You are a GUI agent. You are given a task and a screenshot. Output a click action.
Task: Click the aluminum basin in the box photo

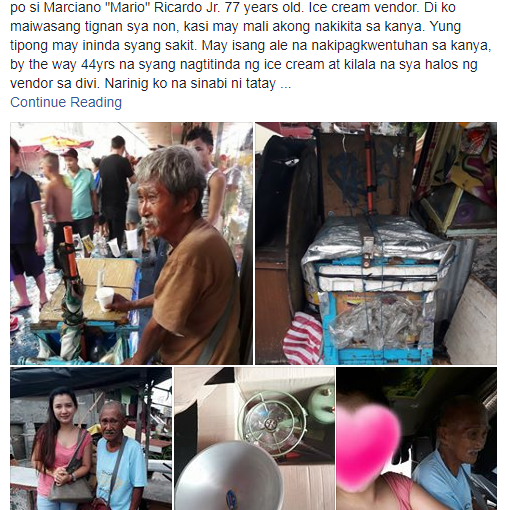229,477
